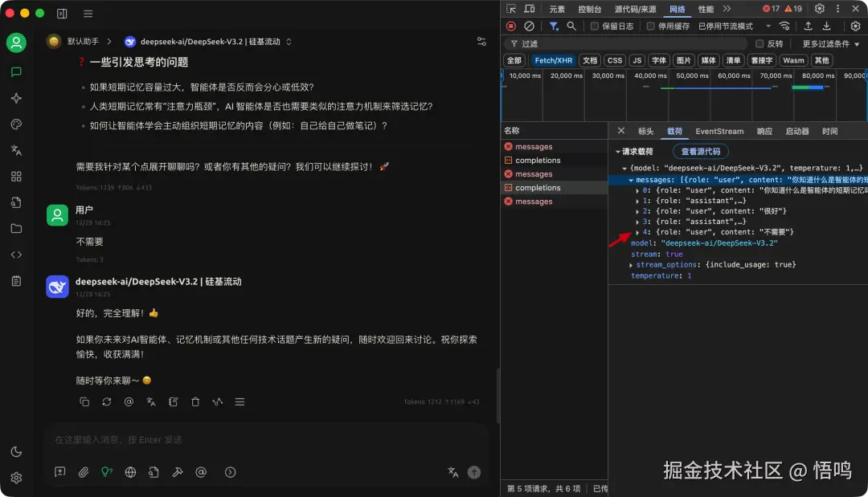Open the user avatar in sidebar
Screen dimensions: 868x497
[x=16, y=43]
